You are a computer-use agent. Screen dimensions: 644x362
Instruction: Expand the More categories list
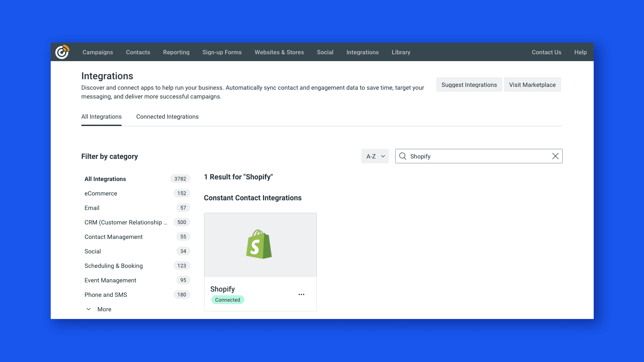104,309
